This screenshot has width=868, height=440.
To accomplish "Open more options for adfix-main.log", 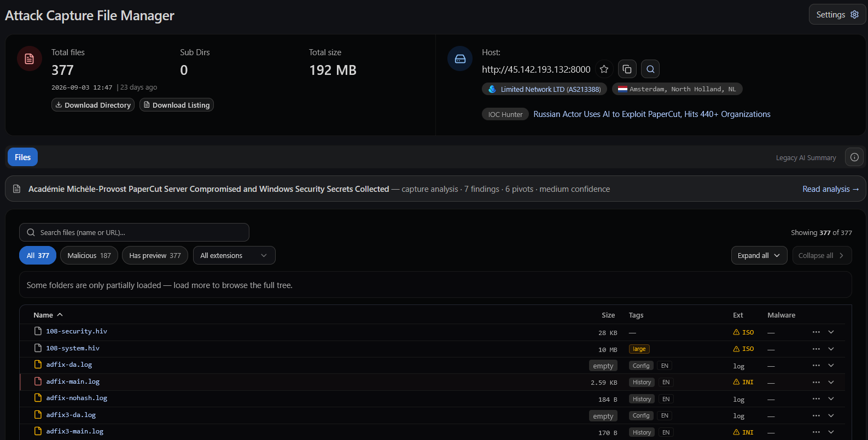I will click(x=816, y=382).
